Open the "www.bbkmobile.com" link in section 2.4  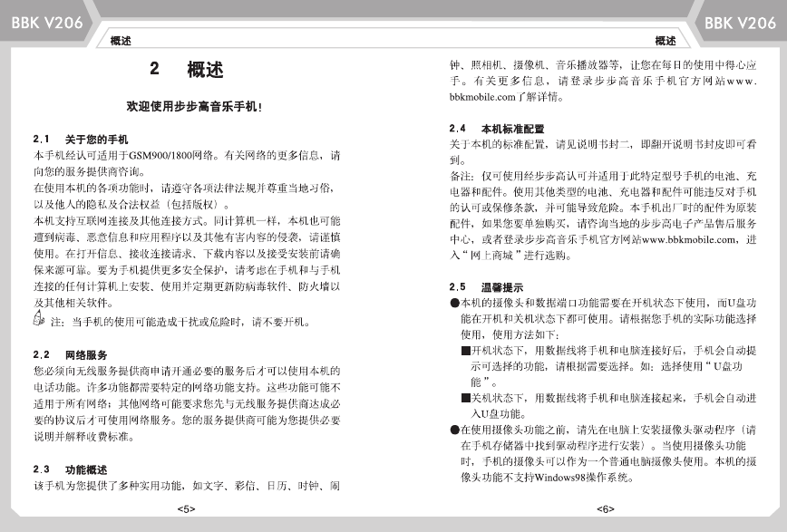[689, 240]
